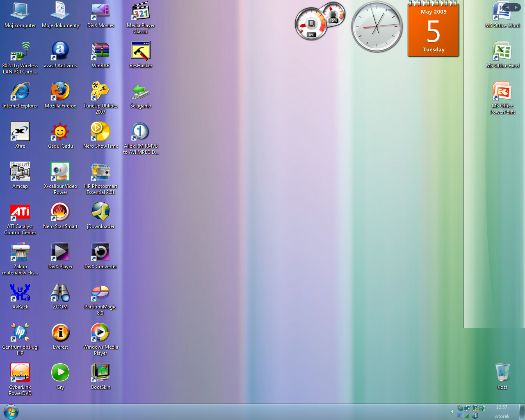Select the DivX Movies shortcut

[x=100, y=15]
